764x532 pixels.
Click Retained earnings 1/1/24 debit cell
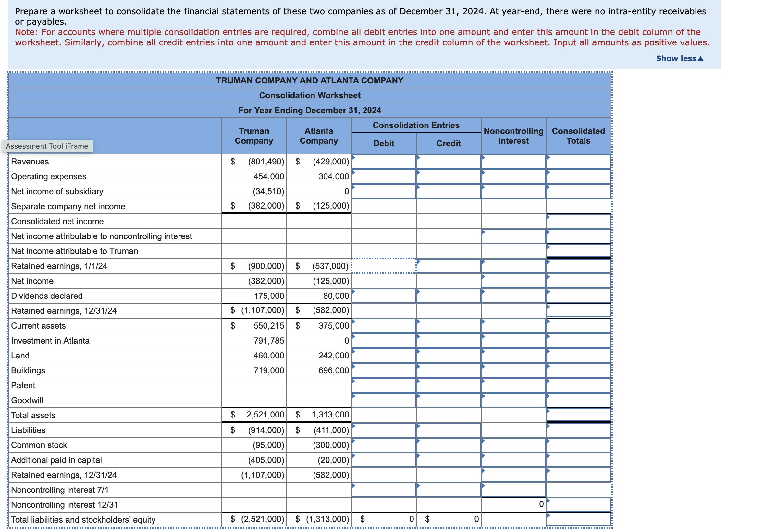coord(384,266)
